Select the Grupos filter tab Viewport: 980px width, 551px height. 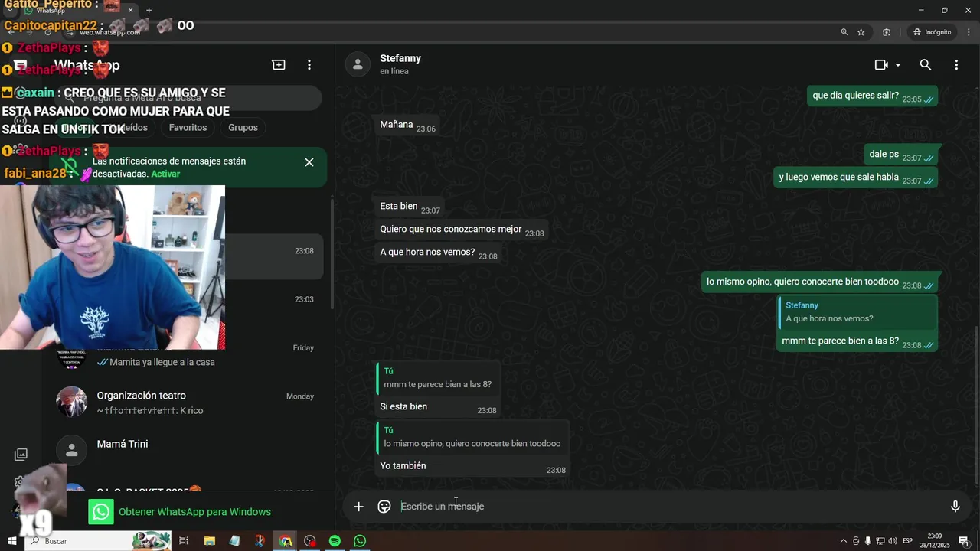243,127
